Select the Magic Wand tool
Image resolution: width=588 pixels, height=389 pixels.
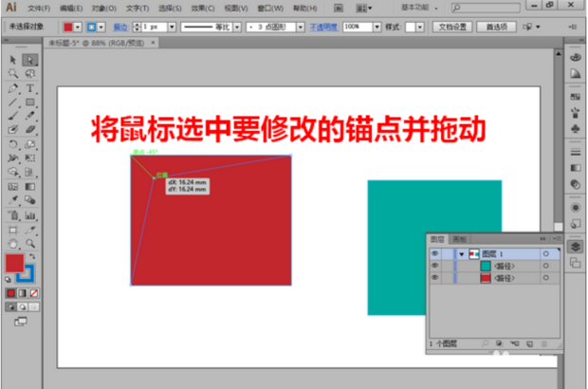(x=13, y=73)
